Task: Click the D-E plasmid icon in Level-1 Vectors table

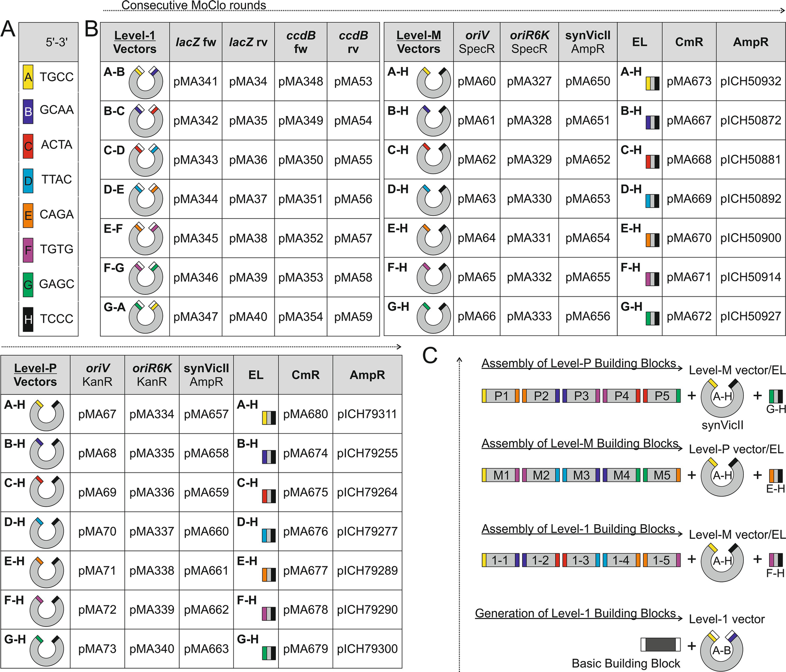Action: (146, 199)
